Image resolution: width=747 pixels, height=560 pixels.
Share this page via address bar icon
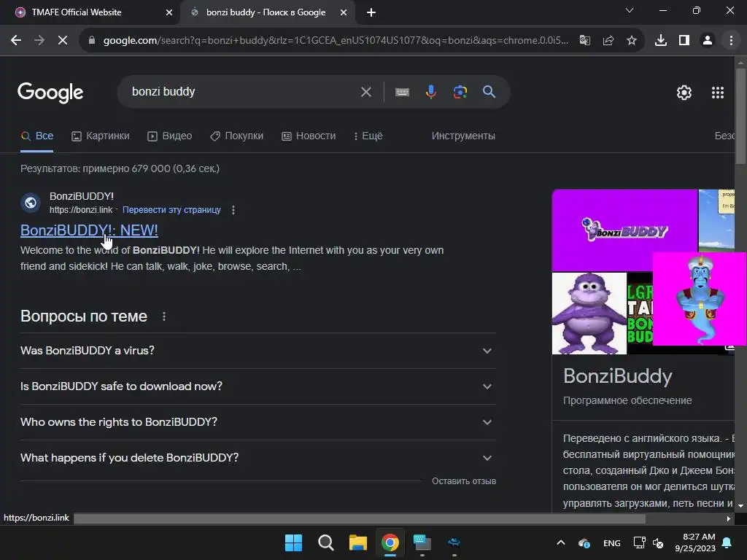[x=608, y=41]
